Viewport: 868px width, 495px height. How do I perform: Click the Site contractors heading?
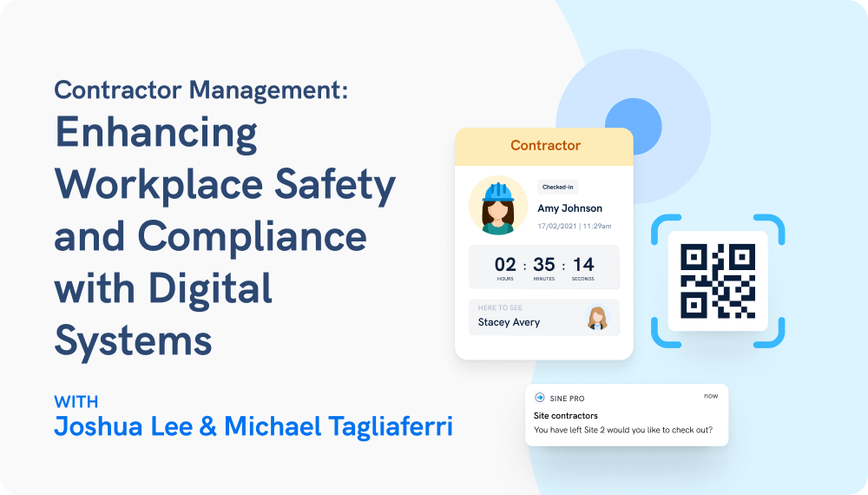pyautogui.click(x=566, y=415)
